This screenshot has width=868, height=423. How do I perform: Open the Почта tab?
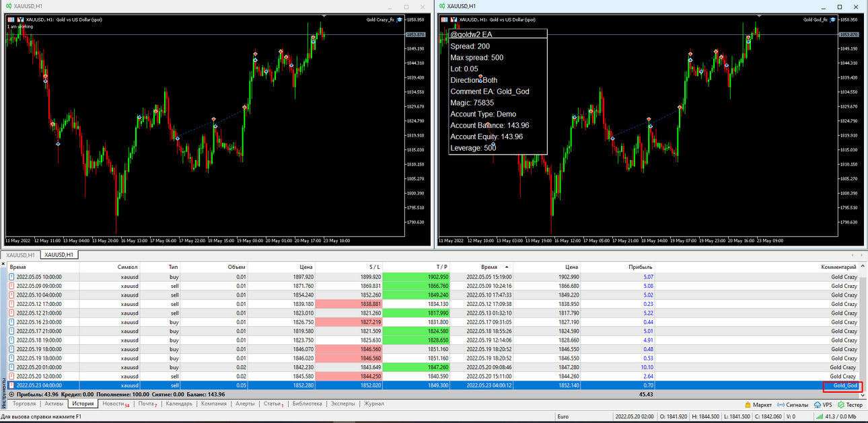pyautogui.click(x=147, y=404)
